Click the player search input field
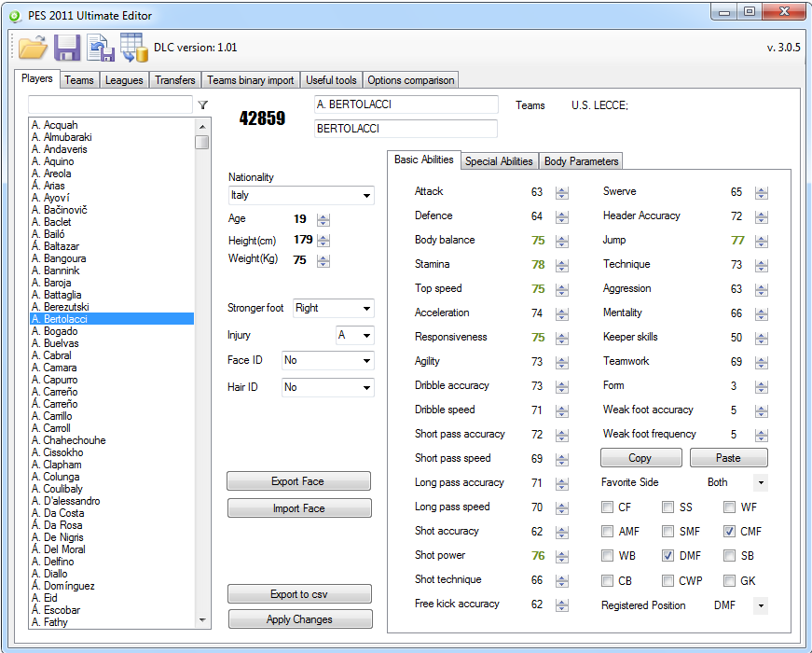 point(110,104)
